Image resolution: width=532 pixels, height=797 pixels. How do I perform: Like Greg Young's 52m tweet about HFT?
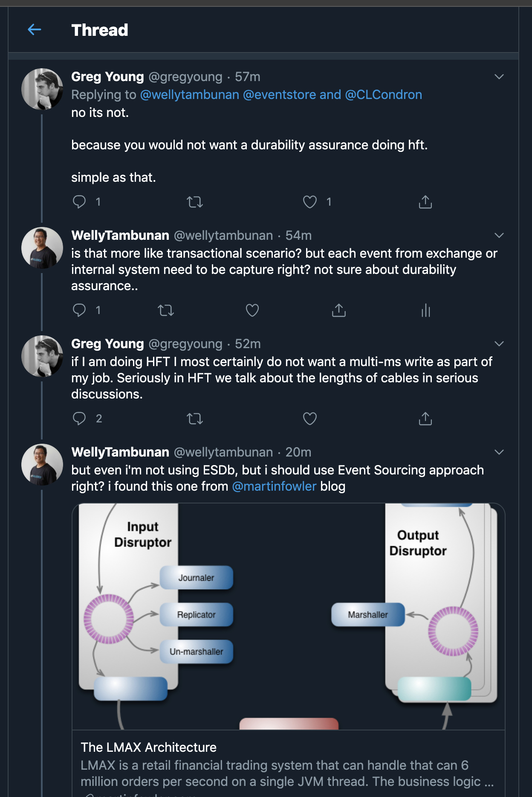click(x=310, y=418)
